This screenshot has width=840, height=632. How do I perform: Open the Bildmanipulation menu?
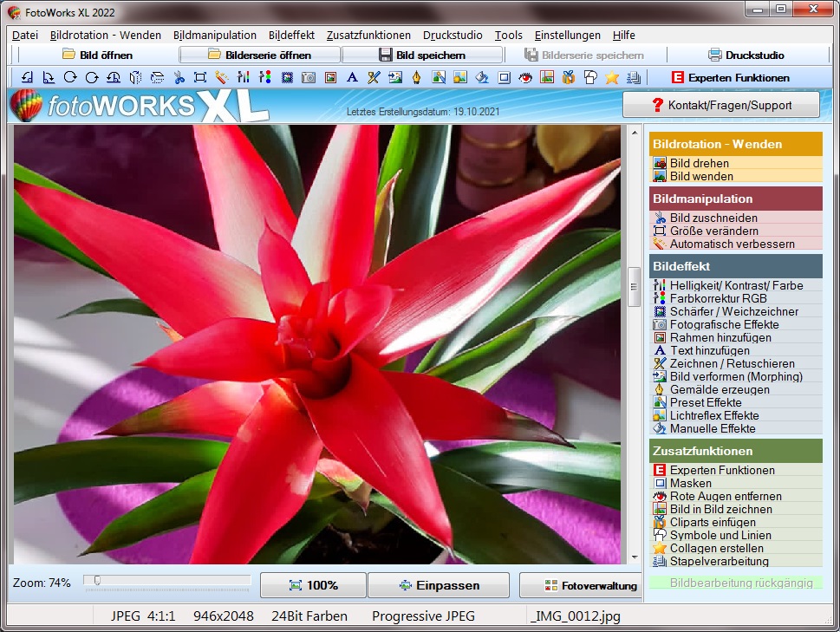click(215, 36)
